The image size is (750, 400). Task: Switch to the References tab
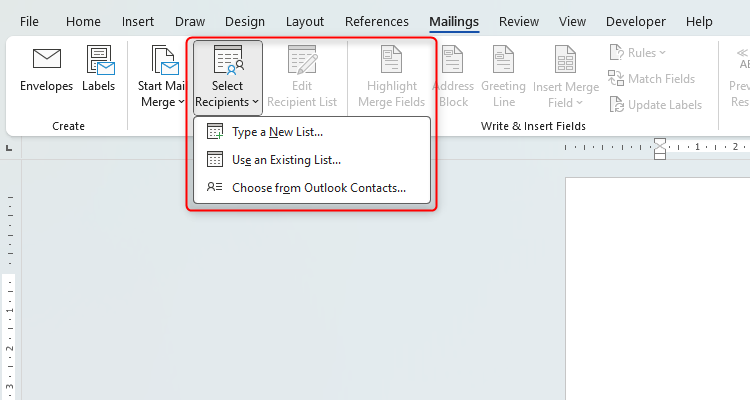click(377, 22)
